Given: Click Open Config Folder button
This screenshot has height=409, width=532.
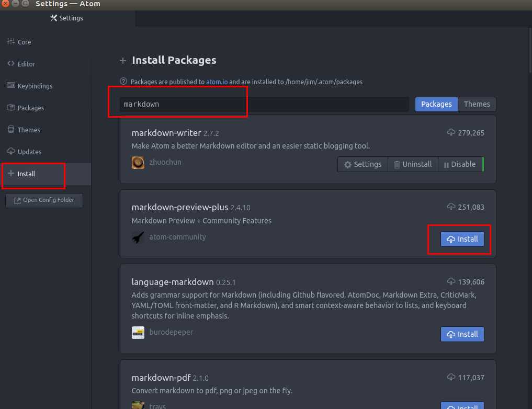Looking at the screenshot, I should point(44,200).
